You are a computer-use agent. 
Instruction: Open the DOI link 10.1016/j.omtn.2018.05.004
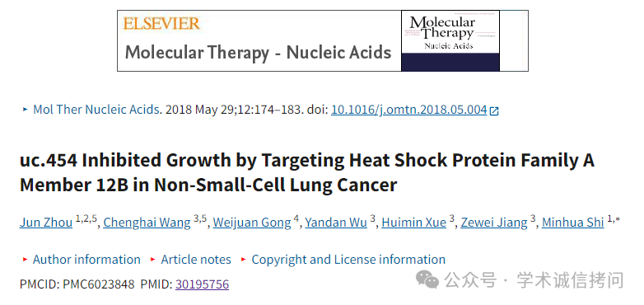(409, 110)
